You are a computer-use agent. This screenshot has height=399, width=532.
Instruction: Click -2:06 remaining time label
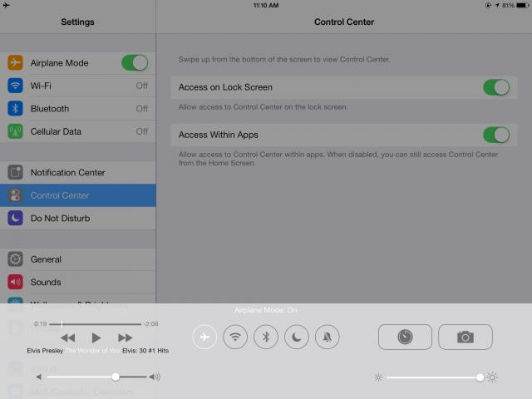151,324
